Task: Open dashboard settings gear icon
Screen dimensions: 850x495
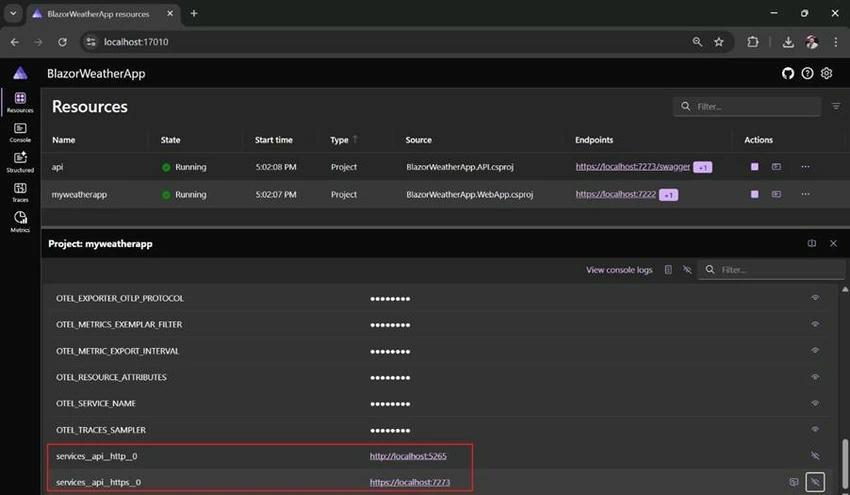Action: pyautogui.click(x=826, y=73)
